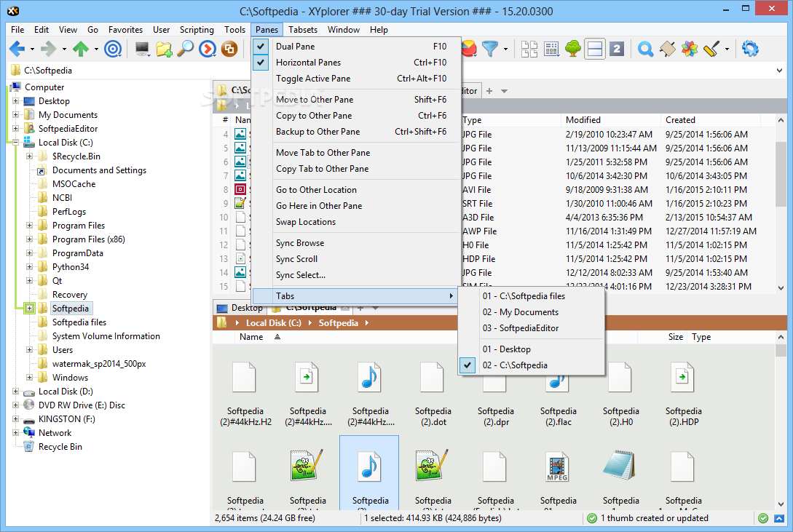Viewport: 793px width, 532px height.
Task: Open the Favorites menu
Action: [x=125, y=30]
